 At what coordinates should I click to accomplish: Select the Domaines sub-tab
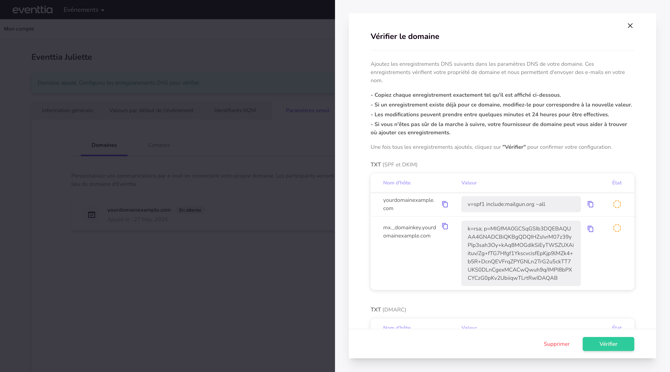[104, 145]
